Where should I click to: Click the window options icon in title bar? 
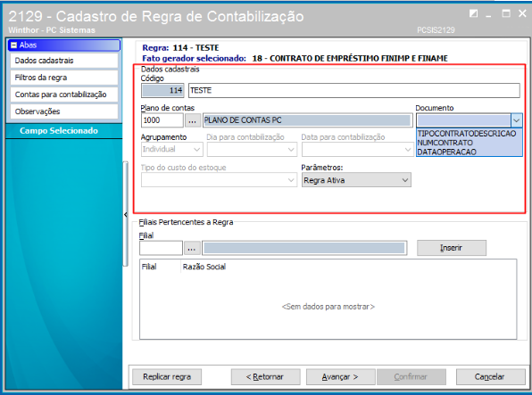473,13
